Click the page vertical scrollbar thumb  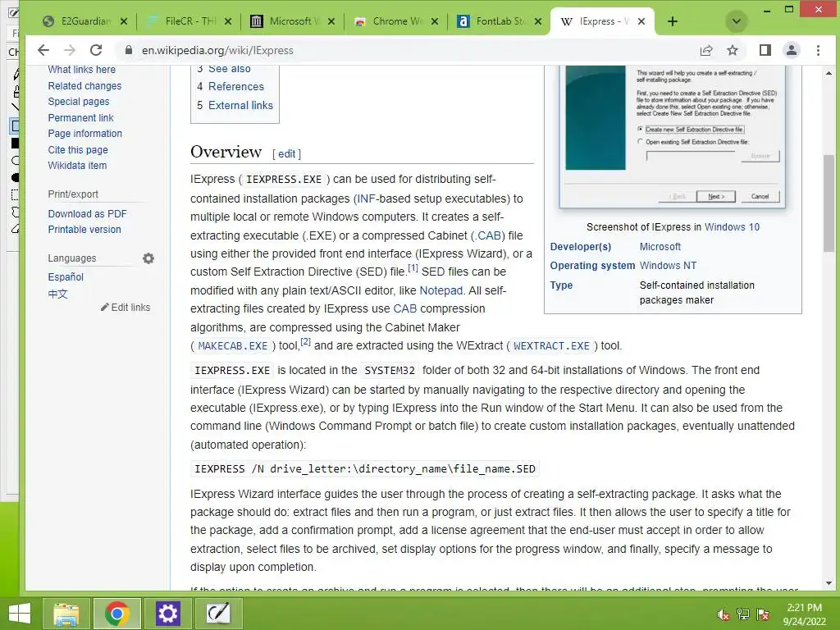[x=829, y=205]
